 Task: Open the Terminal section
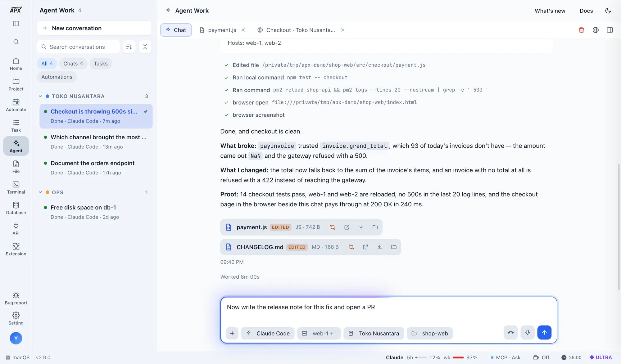[x=16, y=188]
